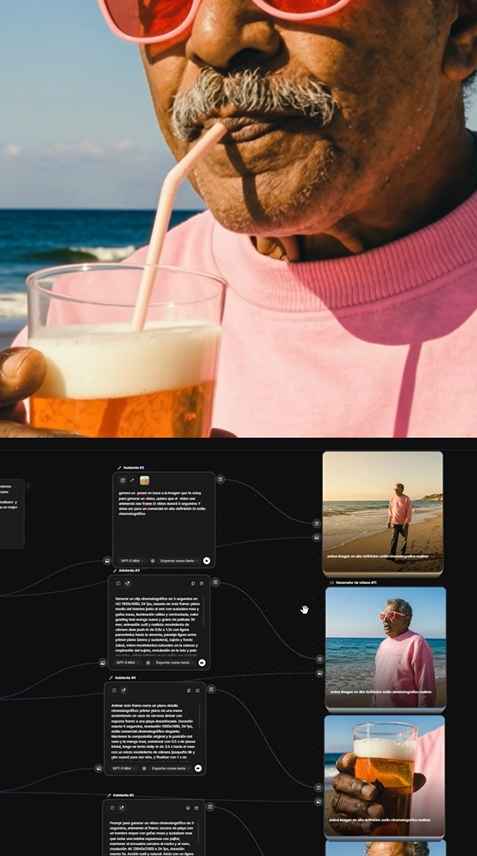The width and height of the screenshot is (477, 856).
Task: Click the image input port of Asistente #3
Action: pyautogui.click(x=103, y=663)
